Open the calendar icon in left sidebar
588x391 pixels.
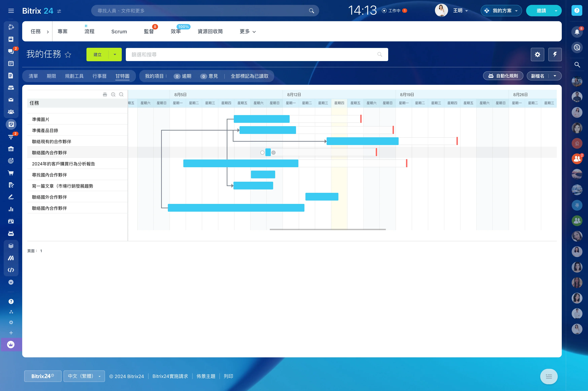pyautogui.click(x=11, y=63)
